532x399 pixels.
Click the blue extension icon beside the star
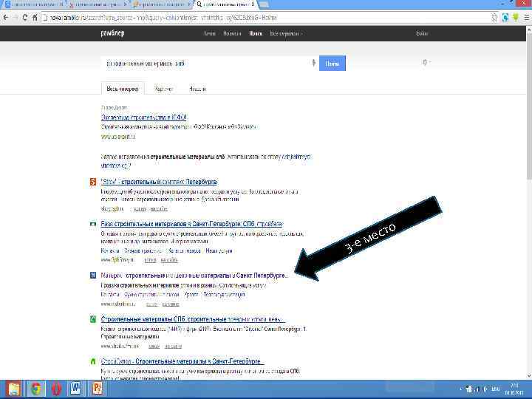pos(505,18)
